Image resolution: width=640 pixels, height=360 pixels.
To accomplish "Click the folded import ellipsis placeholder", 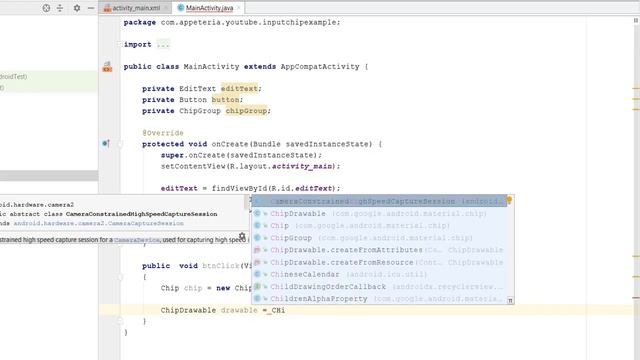I will click(x=163, y=44).
